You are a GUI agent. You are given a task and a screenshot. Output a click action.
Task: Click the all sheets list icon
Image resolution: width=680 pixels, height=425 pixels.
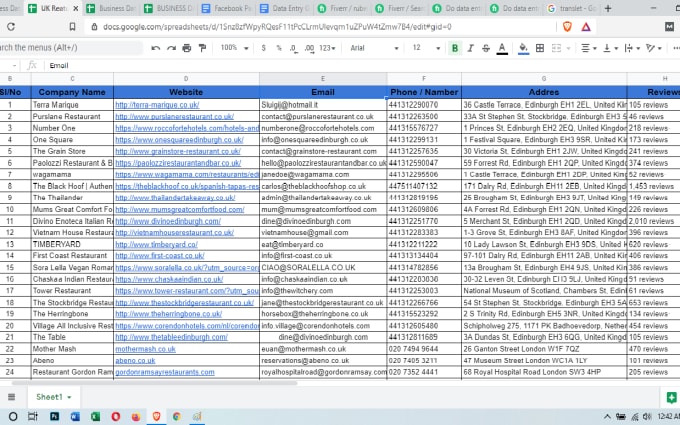(12, 397)
